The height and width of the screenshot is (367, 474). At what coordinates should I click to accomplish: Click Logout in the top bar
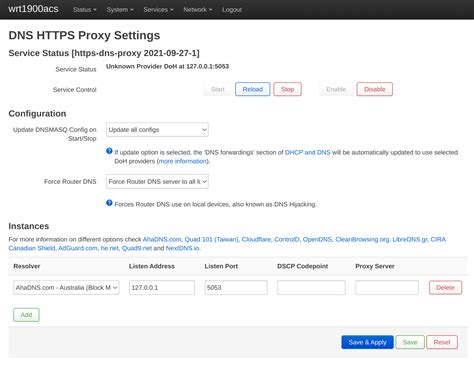[232, 10]
